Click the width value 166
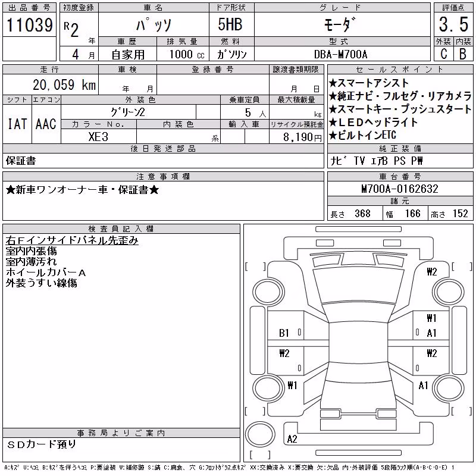Screen dimensions: 476x476 click(x=412, y=214)
